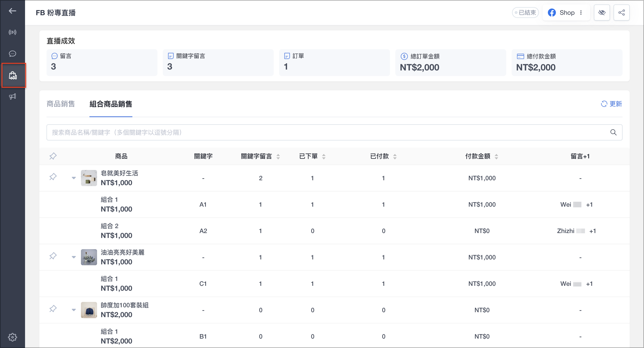644x348 pixels.
Task: Collapse the 帥度加100套裝組 bundle row
Action: 74,310
